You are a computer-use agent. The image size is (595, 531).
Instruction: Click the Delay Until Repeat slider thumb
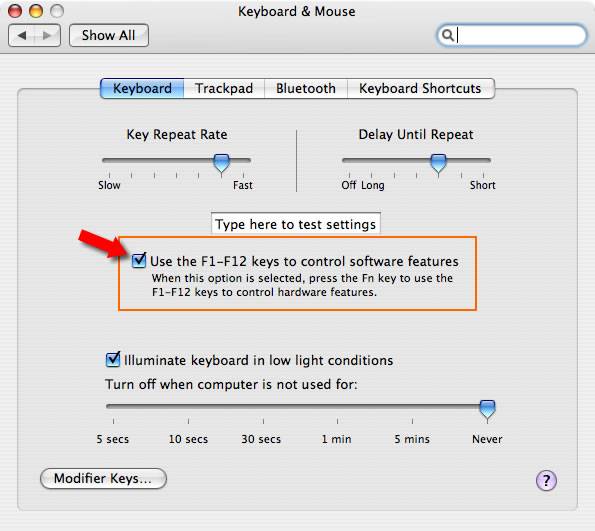(438, 164)
